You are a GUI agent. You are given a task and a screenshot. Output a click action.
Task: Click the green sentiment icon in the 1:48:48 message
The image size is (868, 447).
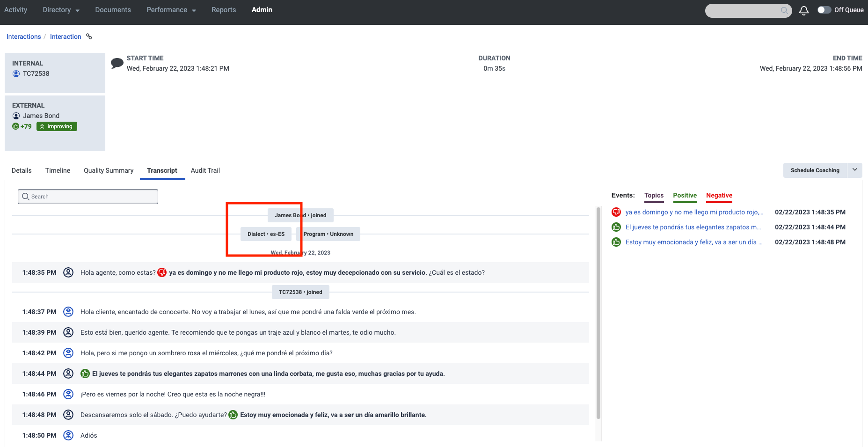[x=233, y=415]
